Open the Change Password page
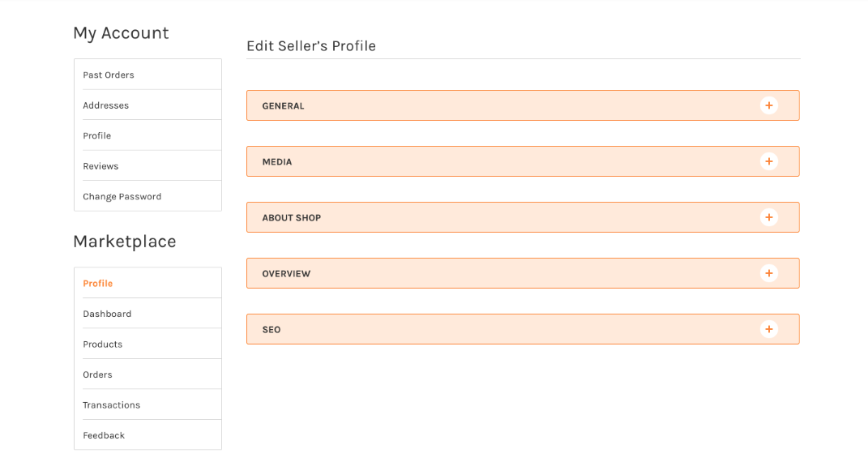Screen dimensions: 868x462 [x=122, y=196]
